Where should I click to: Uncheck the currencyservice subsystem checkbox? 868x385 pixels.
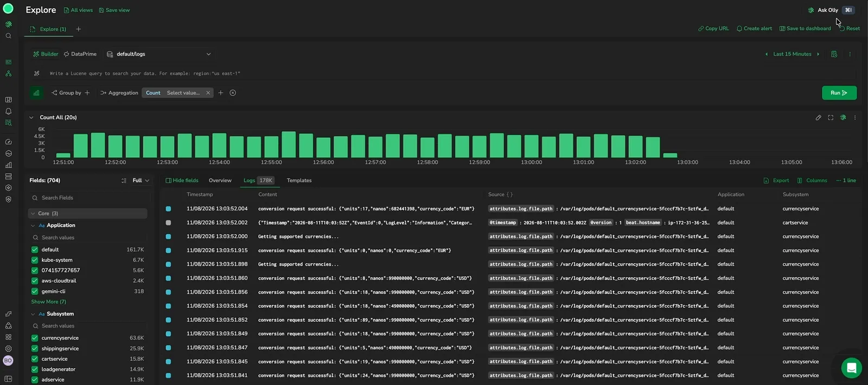(x=35, y=338)
